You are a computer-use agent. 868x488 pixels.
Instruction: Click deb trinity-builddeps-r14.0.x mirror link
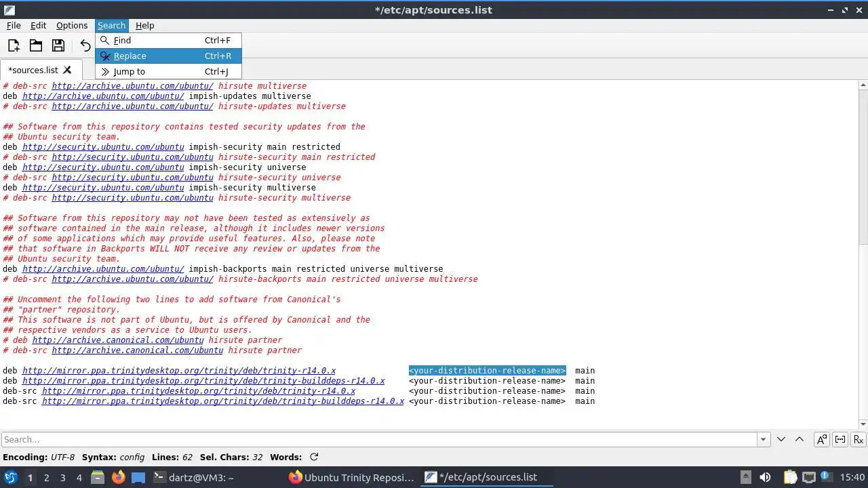click(x=203, y=380)
